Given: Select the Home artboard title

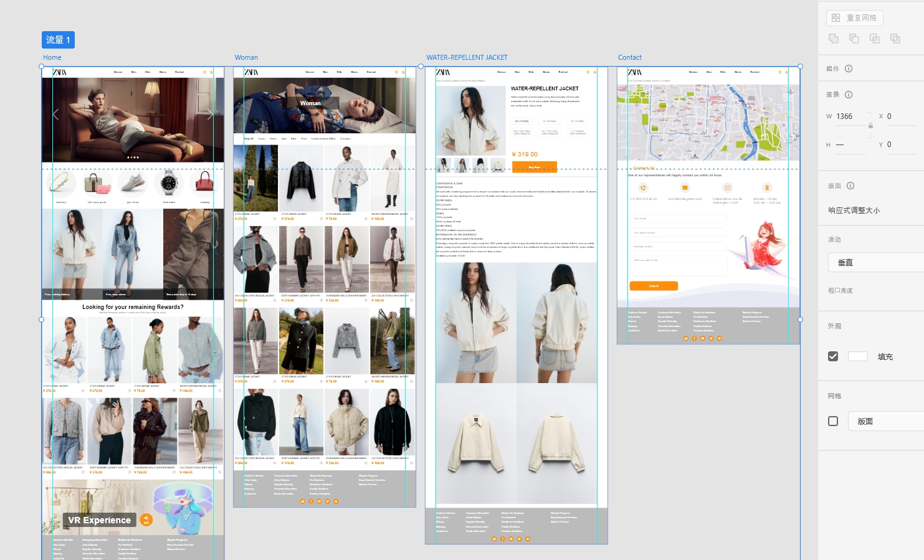Looking at the screenshot, I should (52, 57).
